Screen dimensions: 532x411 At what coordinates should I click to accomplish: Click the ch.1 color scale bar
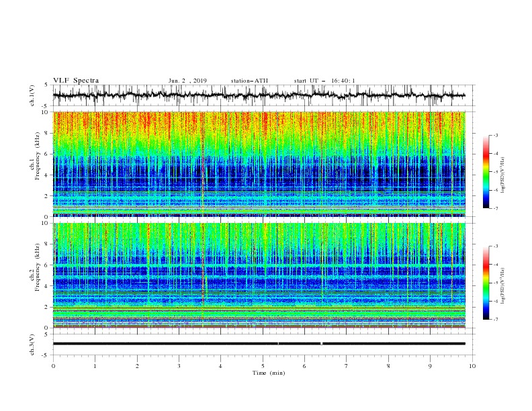486,172
